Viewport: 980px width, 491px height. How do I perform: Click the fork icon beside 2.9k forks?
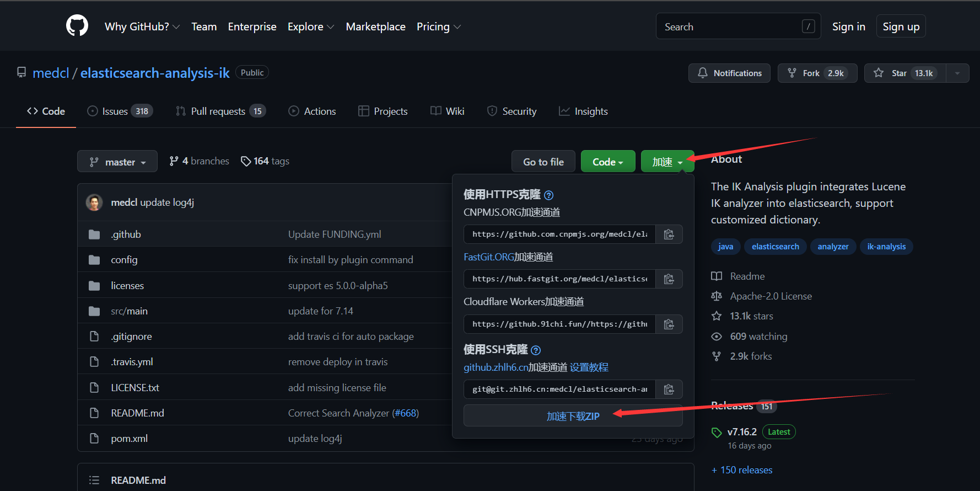click(x=717, y=356)
